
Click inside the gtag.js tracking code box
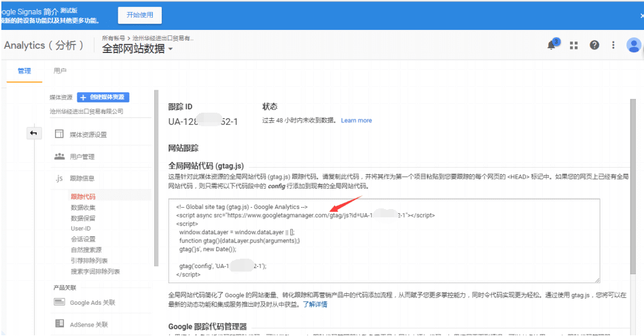pyautogui.click(x=384, y=241)
